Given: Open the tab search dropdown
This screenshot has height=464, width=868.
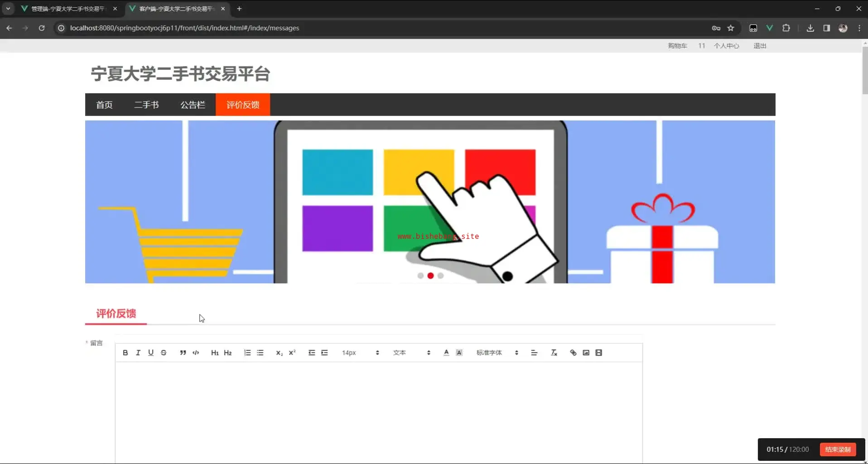Looking at the screenshot, I should (x=8, y=9).
